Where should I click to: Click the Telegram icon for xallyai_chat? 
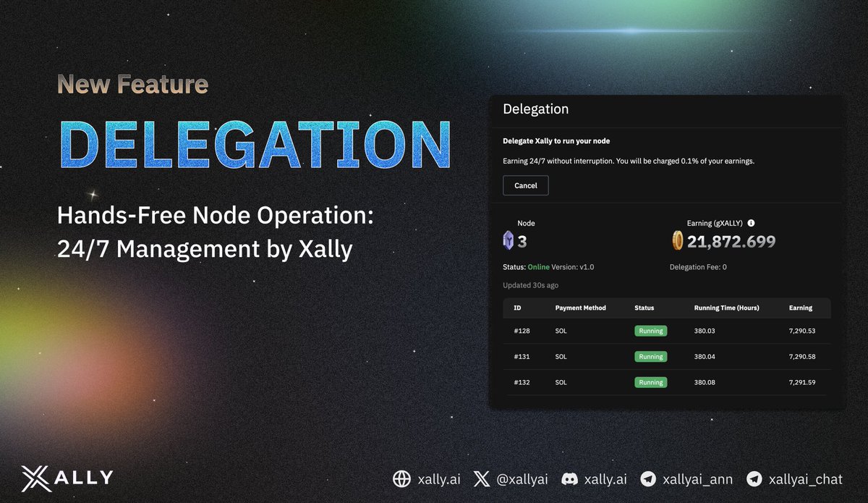click(x=754, y=478)
